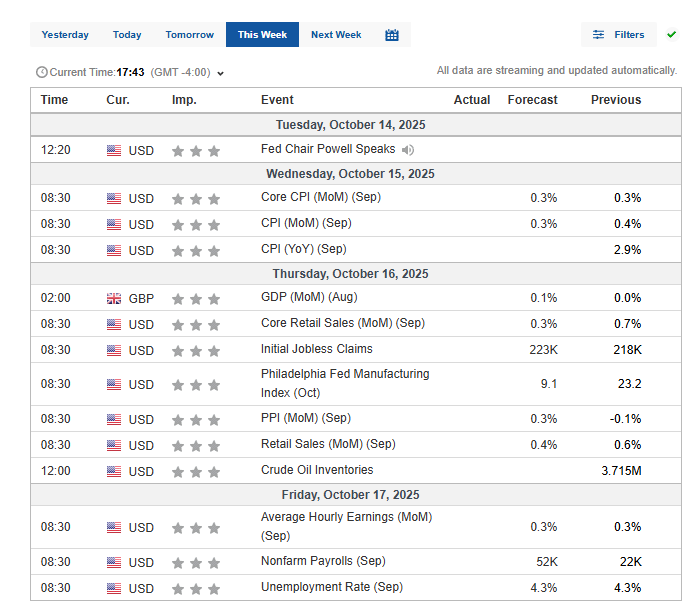Image resolution: width=695 pixels, height=611 pixels.
Task: Open Core CPI (MoM) (Sep) event
Action: coord(321,197)
